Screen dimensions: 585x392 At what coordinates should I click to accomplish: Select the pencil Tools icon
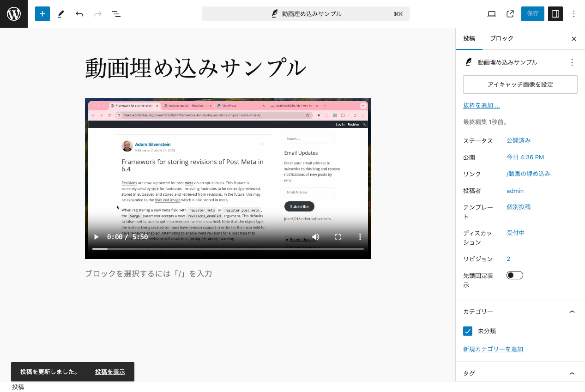[x=61, y=14]
